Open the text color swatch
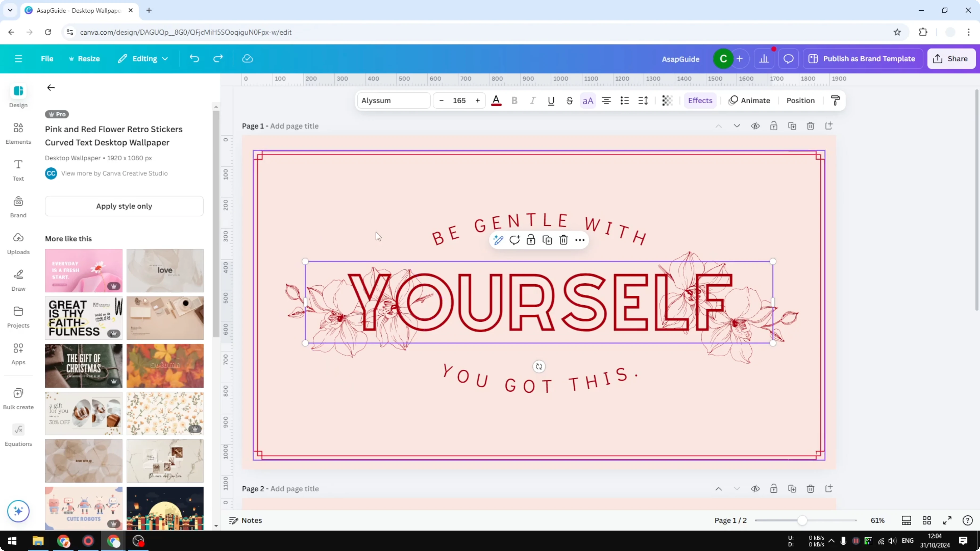This screenshot has width=980, height=551. (x=496, y=100)
